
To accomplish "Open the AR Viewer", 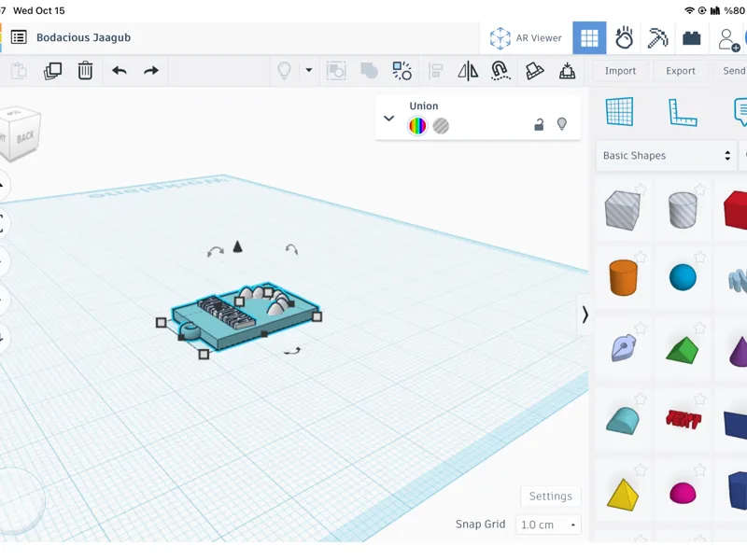I will point(526,37).
